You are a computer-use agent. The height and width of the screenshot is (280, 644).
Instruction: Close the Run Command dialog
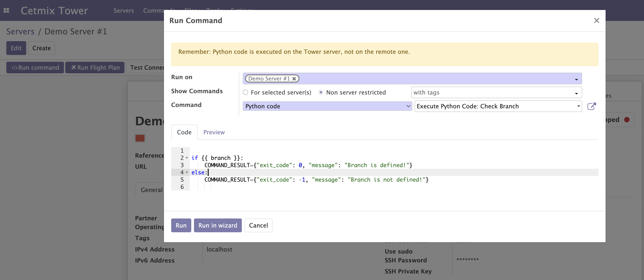pyautogui.click(x=597, y=21)
